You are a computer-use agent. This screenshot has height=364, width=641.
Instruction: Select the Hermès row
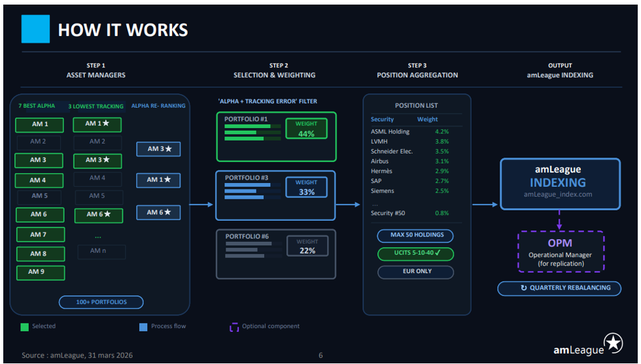click(409, 171)
